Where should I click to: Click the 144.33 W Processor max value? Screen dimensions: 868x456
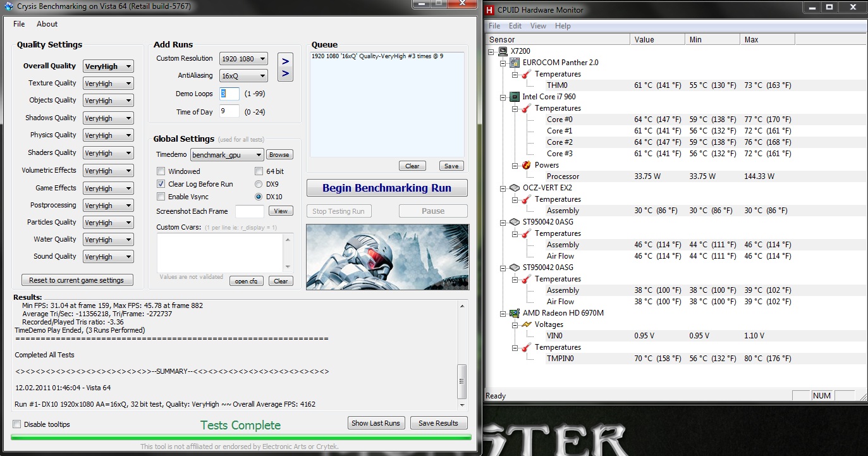pos(759,176)
